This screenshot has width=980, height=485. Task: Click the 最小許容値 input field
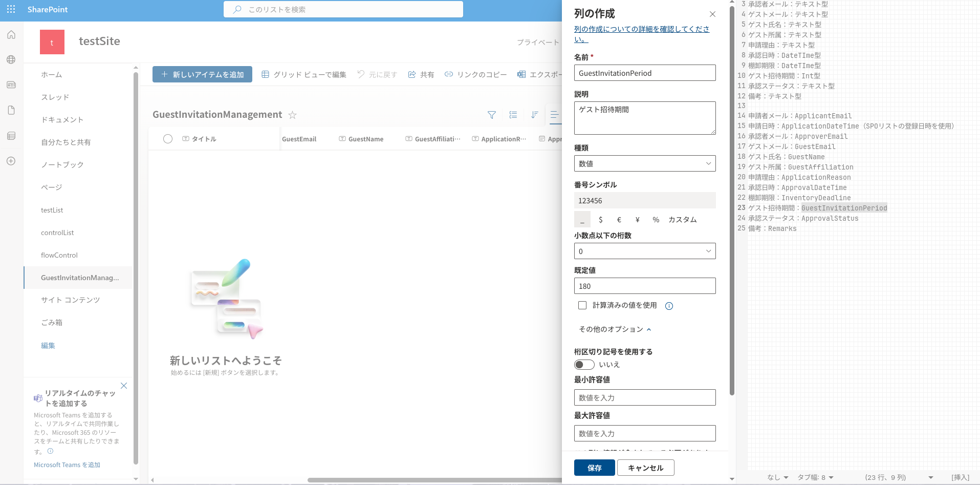[644, 397]
